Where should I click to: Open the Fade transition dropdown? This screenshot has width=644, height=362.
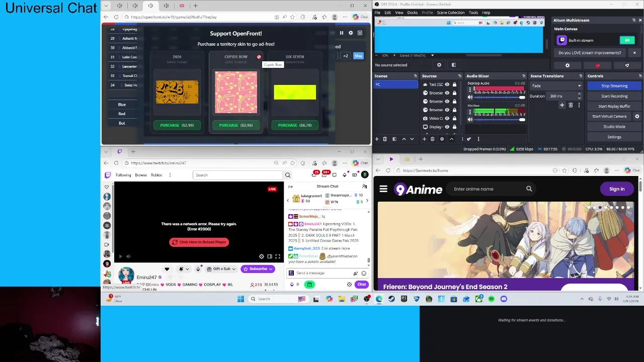pos(556,86)
